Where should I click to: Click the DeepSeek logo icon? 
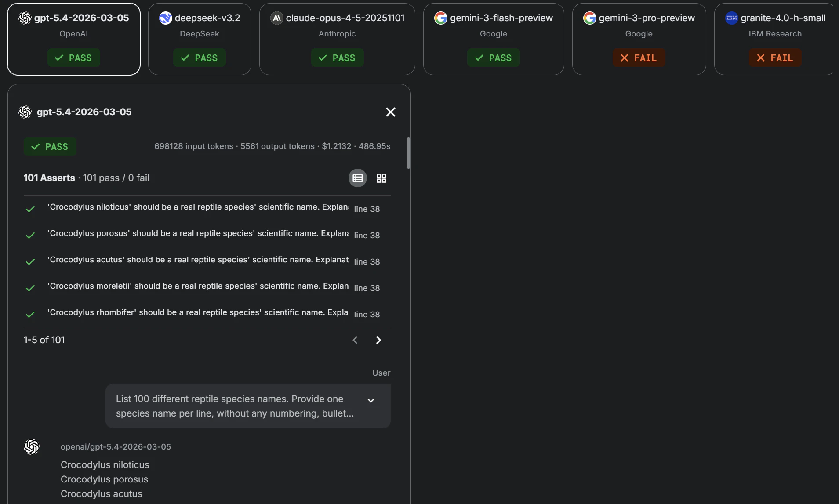pos(166,18)
